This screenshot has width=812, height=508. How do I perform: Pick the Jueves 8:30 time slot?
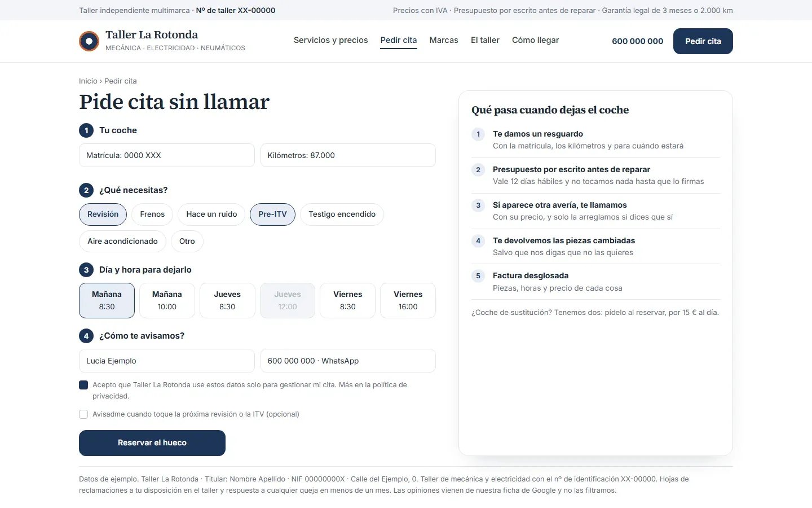227,300
